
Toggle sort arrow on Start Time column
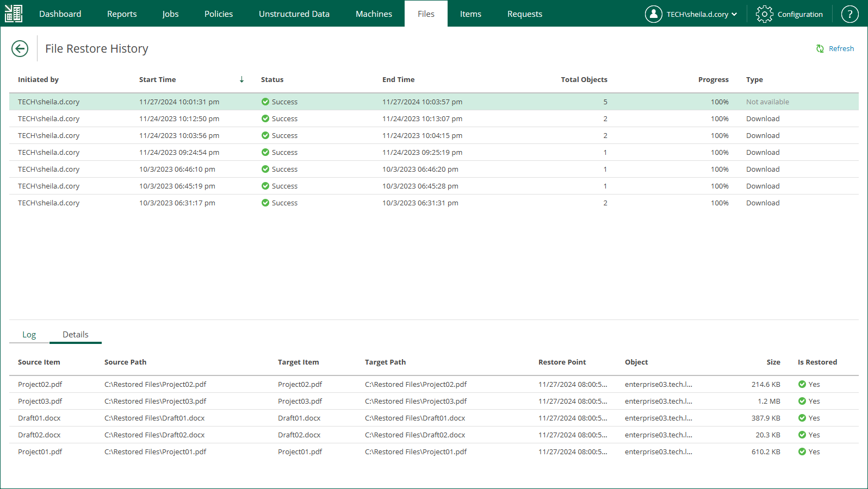coord(241,80)
